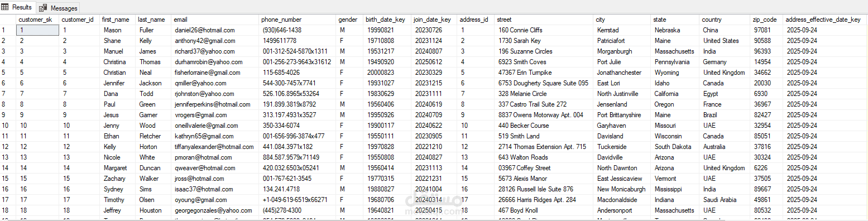This screenshot has width=868, height=221.
Task: Click the country cell Egypt
Action: tap(725, 94)
